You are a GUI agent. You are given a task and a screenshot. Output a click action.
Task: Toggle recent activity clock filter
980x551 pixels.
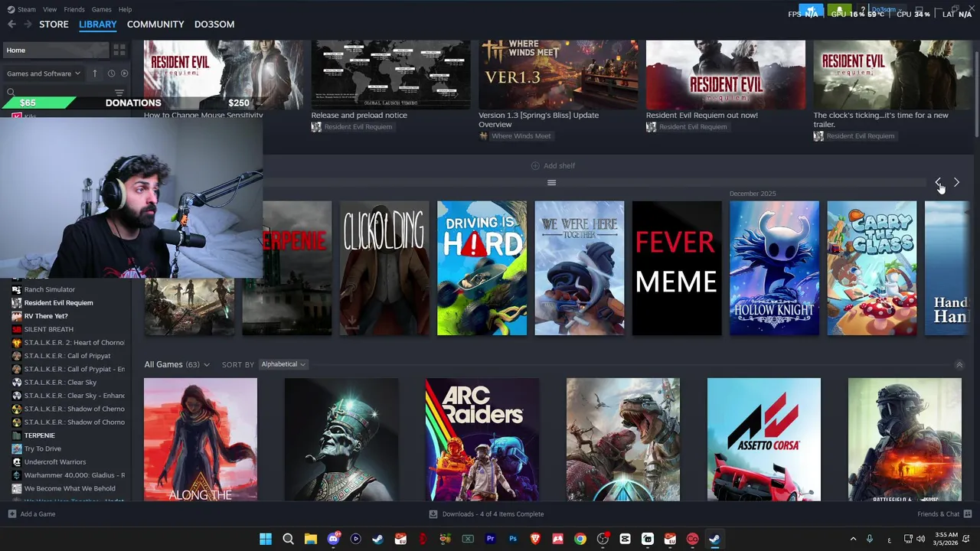[x=111, y=73]
